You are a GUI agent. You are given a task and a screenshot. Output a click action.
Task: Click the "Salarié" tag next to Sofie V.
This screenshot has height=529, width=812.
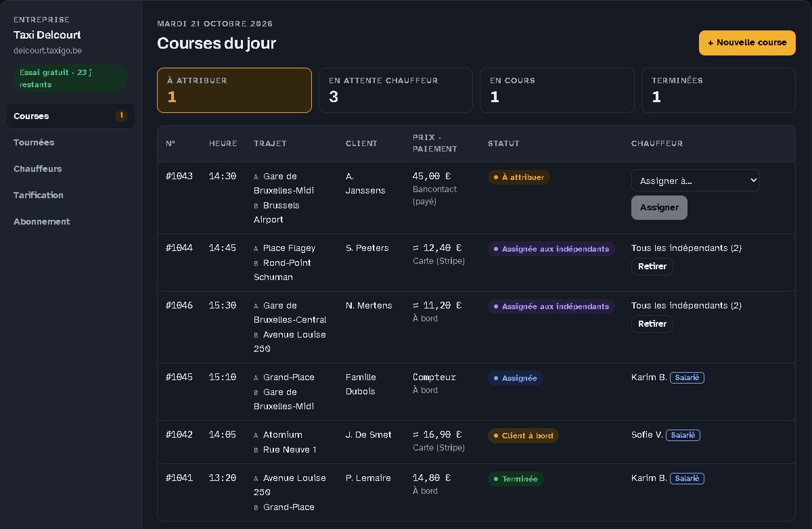point(683,435)
